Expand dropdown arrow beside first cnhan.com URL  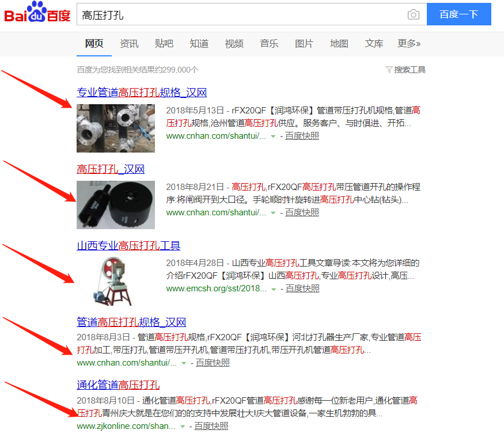click(273, 136)
